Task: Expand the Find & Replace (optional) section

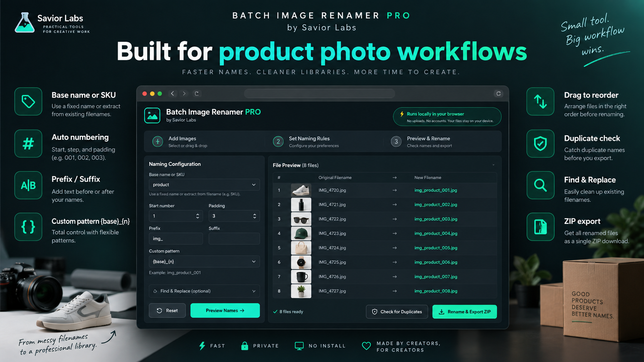Action: pyautogui.click(x=204, y=291)
